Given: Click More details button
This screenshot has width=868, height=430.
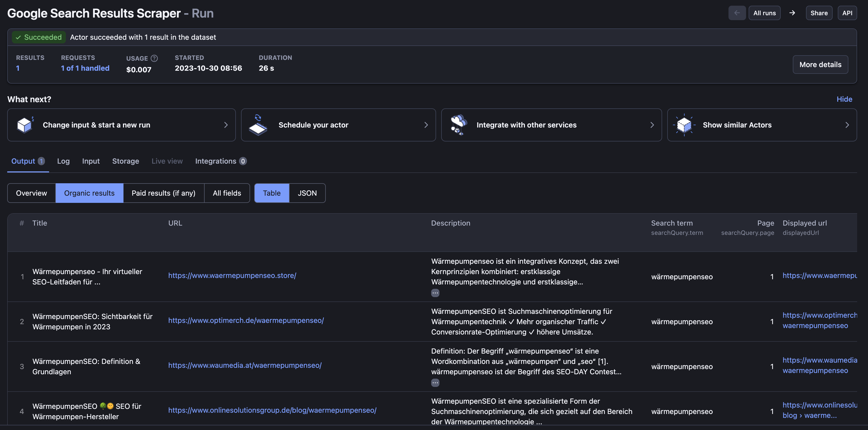Looking at the screenshot, I should 820,65.
